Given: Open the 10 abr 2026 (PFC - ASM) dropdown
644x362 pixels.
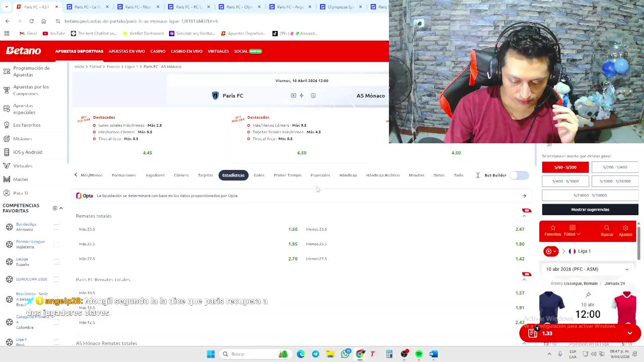Looking at the screenshot, I should 587,269.
